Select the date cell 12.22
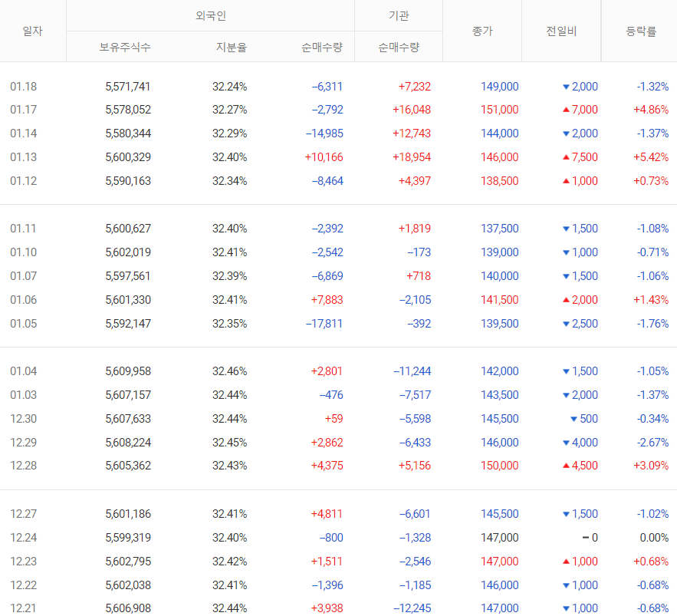 click(23, 585)
